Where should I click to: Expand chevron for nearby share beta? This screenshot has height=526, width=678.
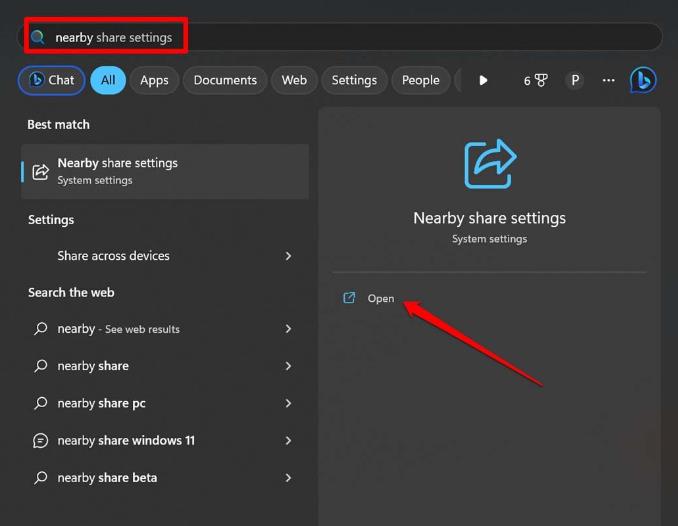pyautogui.click(x=288, y=478)
